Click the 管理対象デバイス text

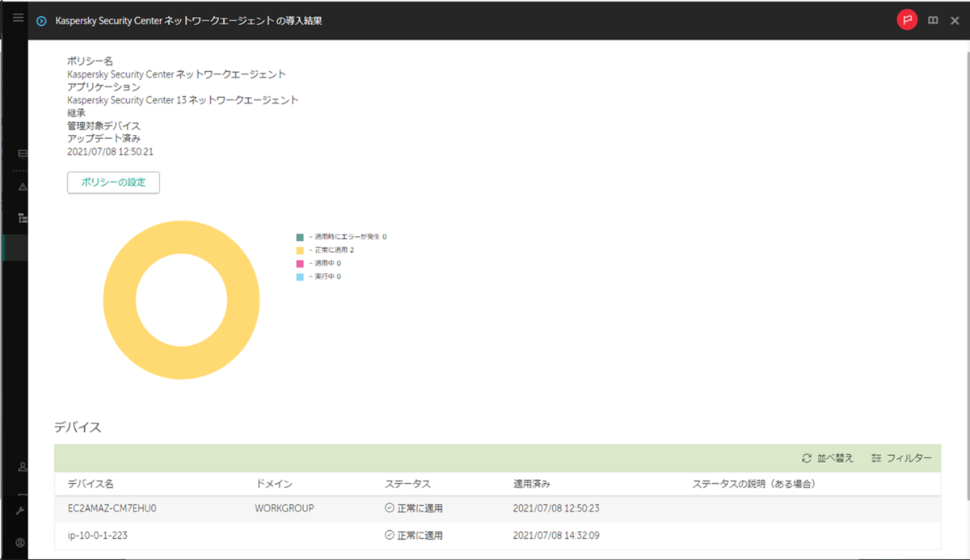tap(103, 126)
